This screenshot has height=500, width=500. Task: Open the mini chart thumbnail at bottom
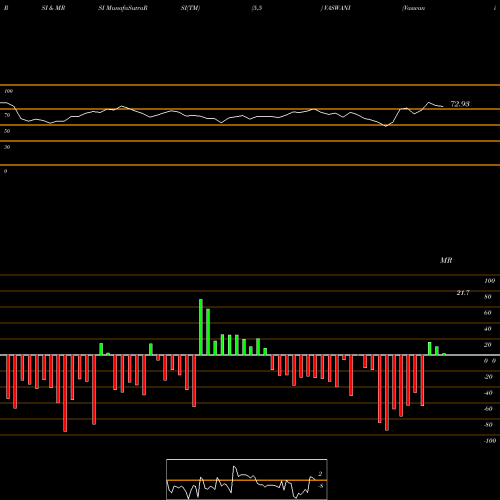point(247,479)
